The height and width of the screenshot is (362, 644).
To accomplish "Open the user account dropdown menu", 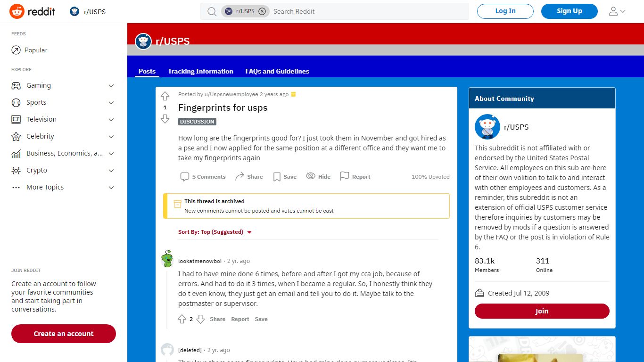I will [x=617, y=11].
